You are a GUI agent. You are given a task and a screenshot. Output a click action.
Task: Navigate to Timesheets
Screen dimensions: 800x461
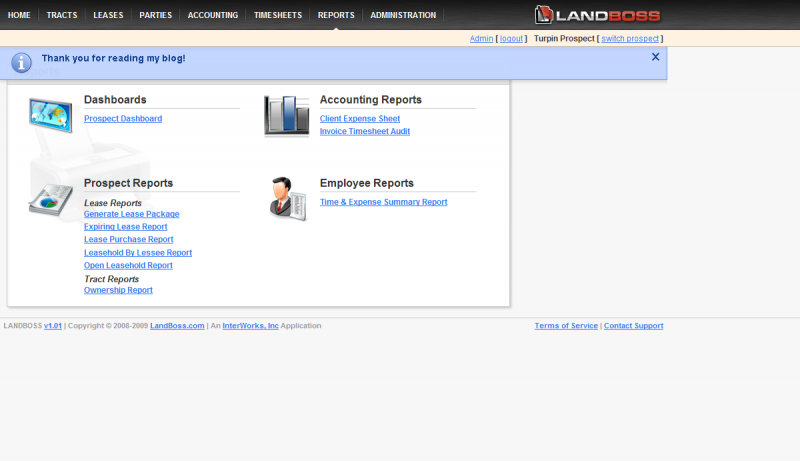point(278,15)
